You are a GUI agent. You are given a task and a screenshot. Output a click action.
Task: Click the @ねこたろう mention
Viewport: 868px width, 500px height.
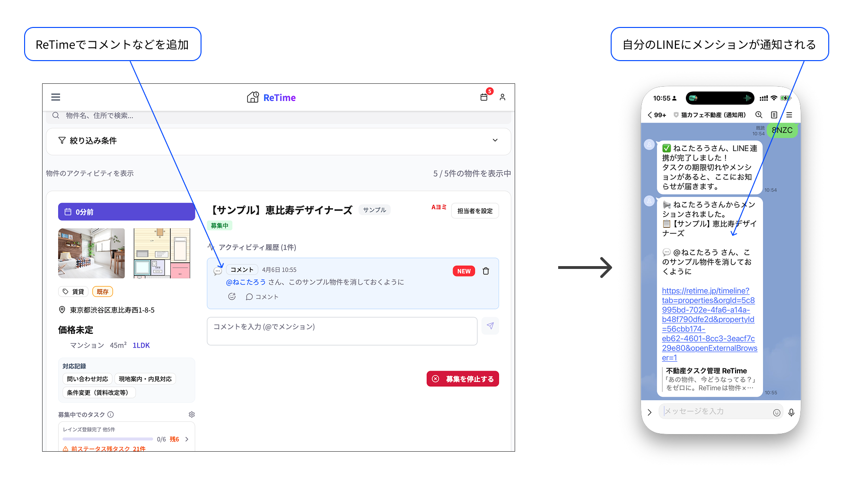click(x=246, y=282)
